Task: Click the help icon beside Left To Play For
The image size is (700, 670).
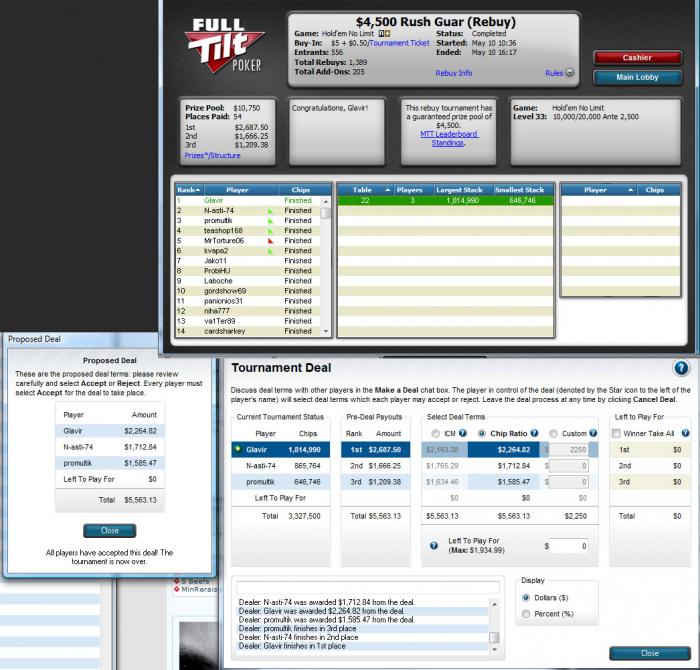Action: click(x=433, y=545)
